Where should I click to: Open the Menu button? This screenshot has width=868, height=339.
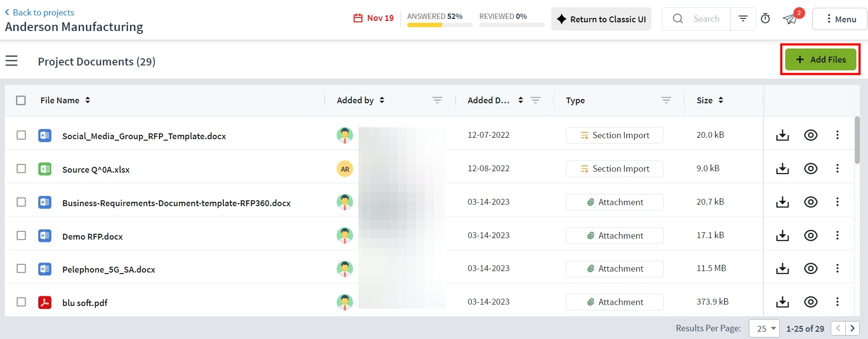840,19
